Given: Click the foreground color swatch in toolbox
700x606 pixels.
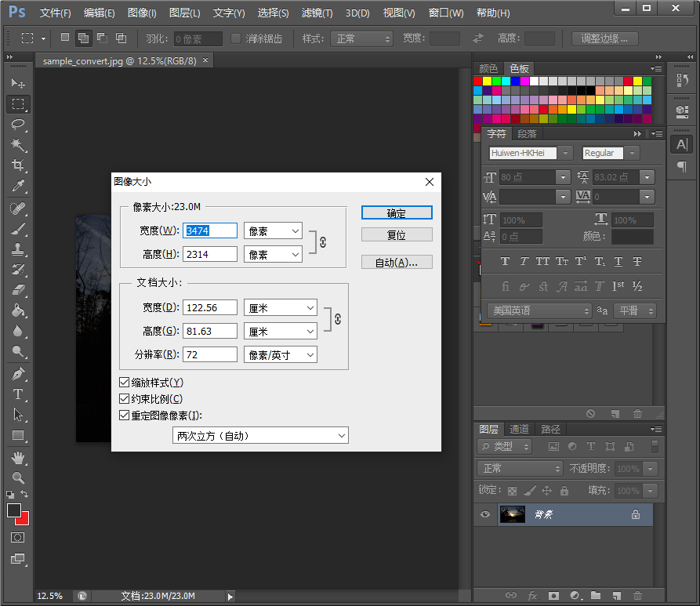Looking at the screenshot, I should [x=14, y=510].
